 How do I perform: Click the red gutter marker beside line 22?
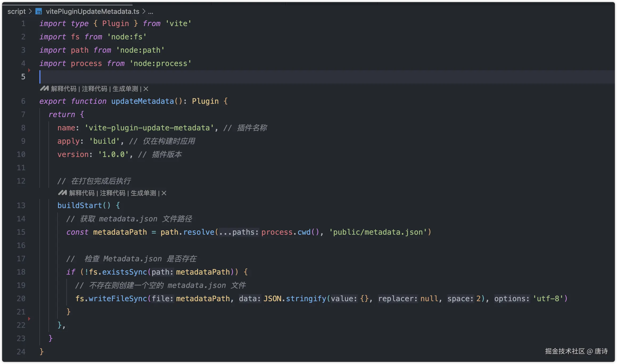click(x=29, y=318)
